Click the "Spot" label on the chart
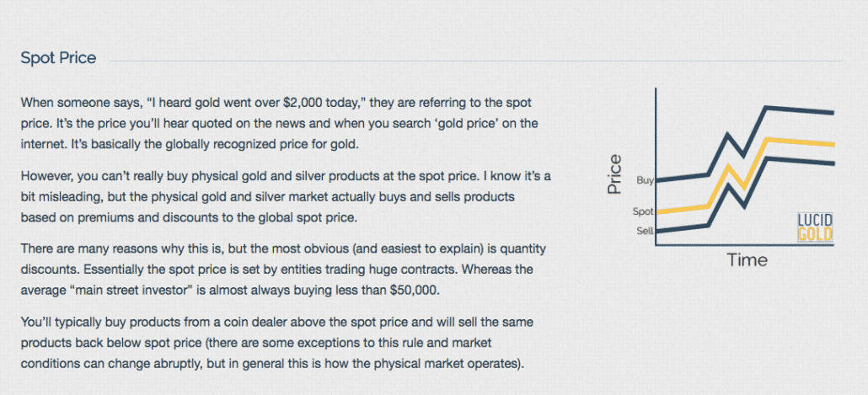 pyautogui.click(x=643, y=211)
